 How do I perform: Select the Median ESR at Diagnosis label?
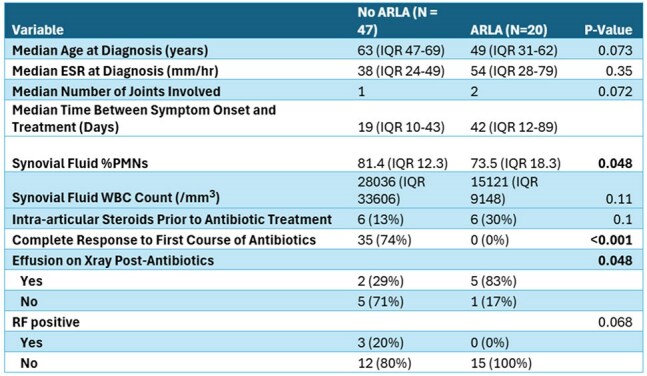pos(115,71)
